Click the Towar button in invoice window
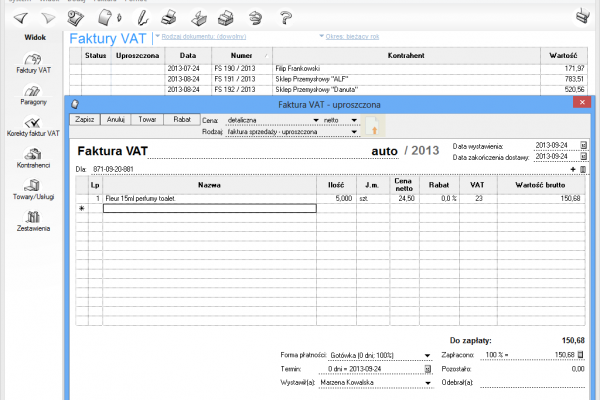 [146, 119]
